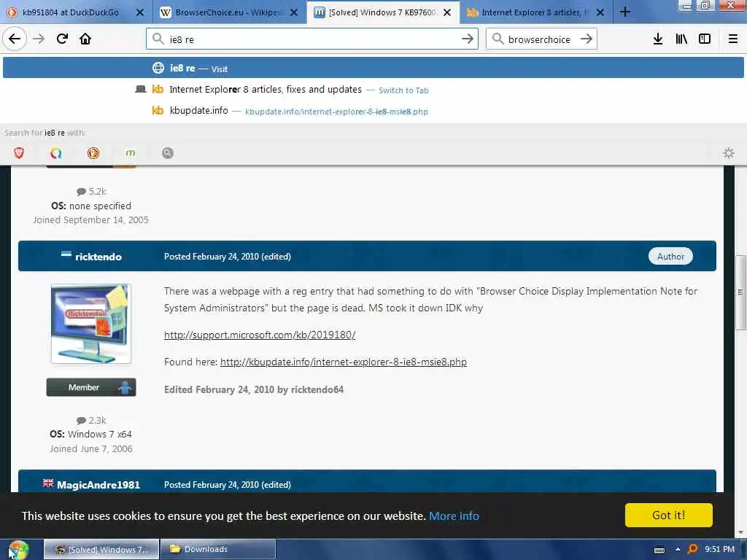Open the hamburger application menu

point(732,39)
